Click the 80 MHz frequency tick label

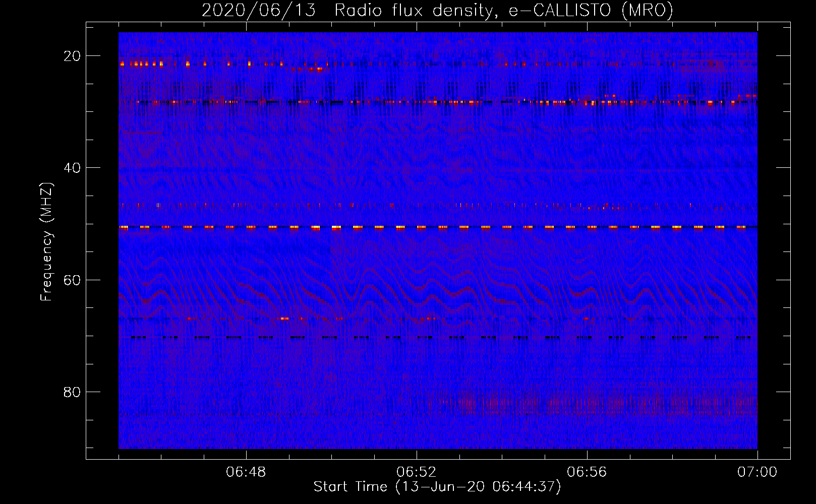(x=72, y=392)
